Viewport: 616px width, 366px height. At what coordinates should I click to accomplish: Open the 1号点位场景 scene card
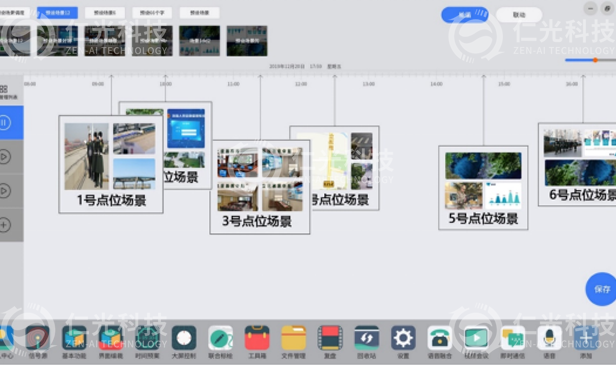pyautogui.click(x=111, y=165)
